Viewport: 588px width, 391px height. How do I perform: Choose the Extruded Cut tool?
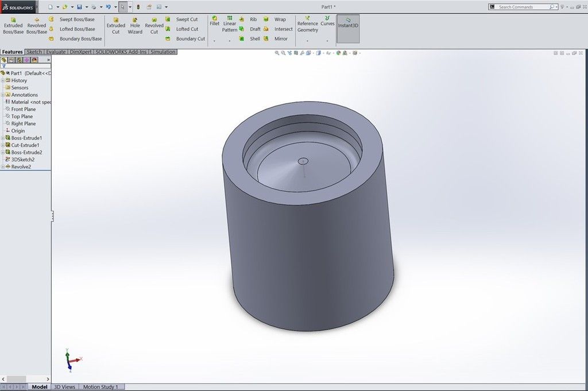(x=115, y=26)
